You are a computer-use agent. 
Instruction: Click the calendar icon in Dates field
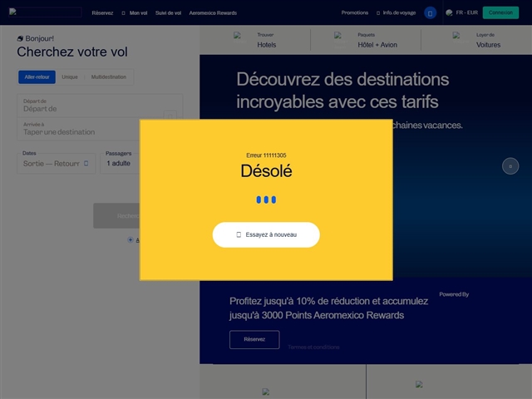[86, 164]
